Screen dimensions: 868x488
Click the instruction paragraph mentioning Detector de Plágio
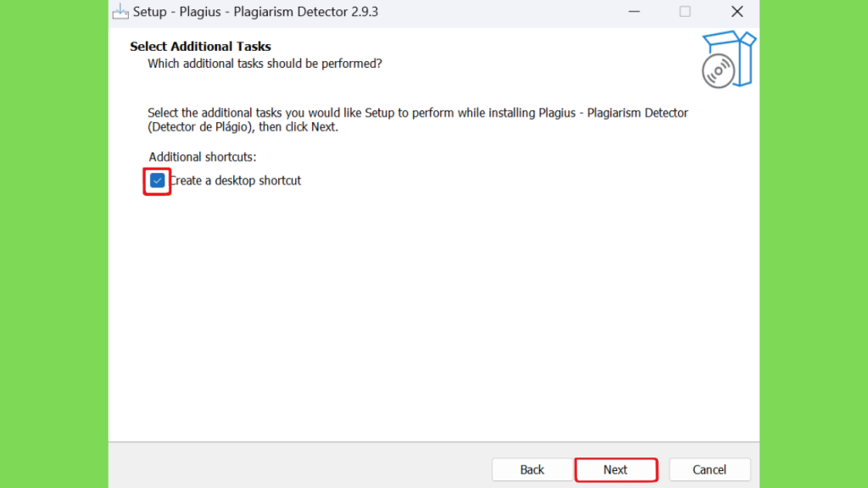tap(418, 120)
